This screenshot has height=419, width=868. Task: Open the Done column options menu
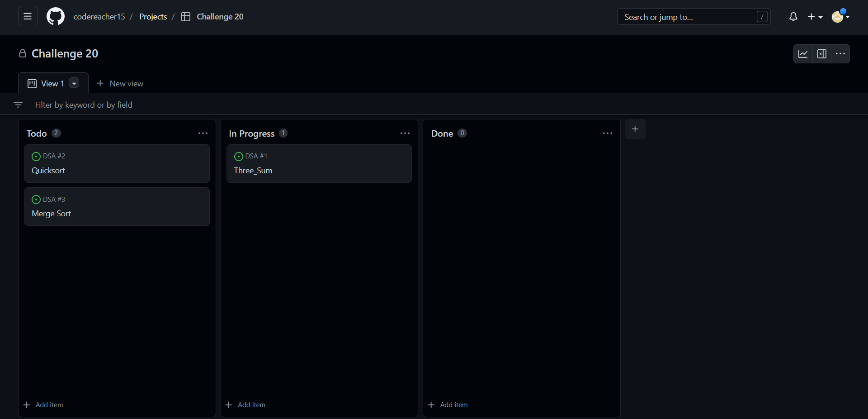click(607, 133)
